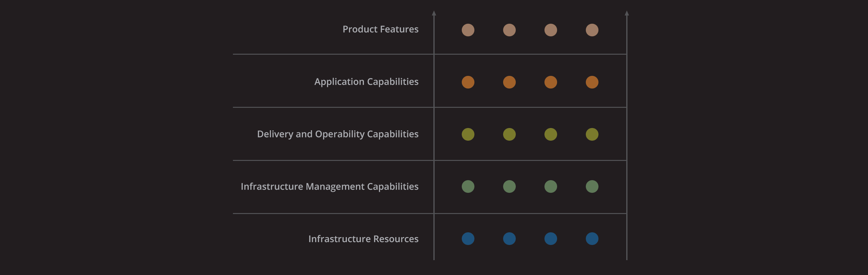The height and width of the screenshot is (275, 868).
Task: Select the last tan Product Features dot
Action: (x=592, y=30)
